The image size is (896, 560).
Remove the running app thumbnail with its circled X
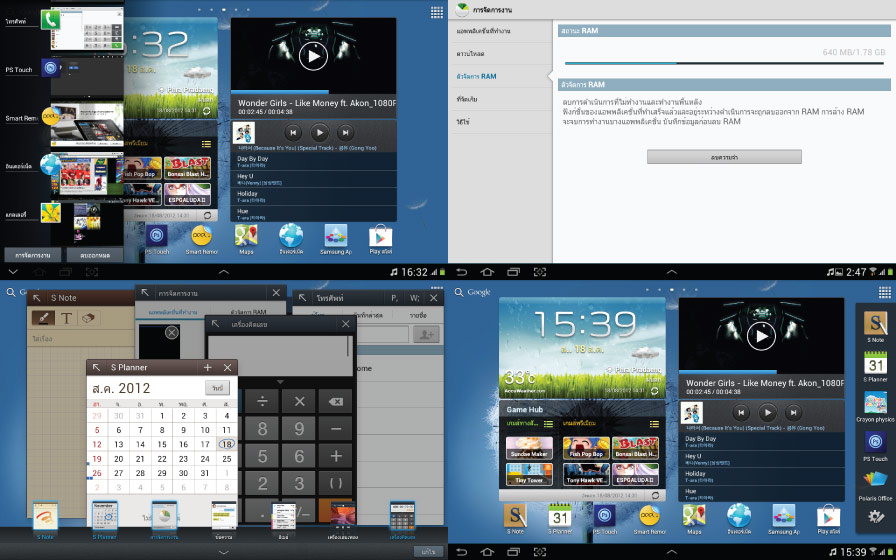click(x=171, y=333)
